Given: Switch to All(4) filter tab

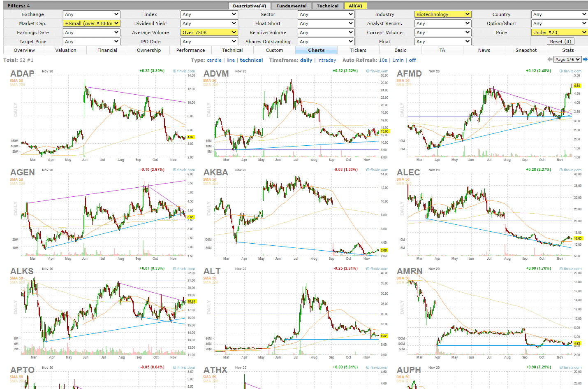Looking at the screenshot, I should click(355, 6).
